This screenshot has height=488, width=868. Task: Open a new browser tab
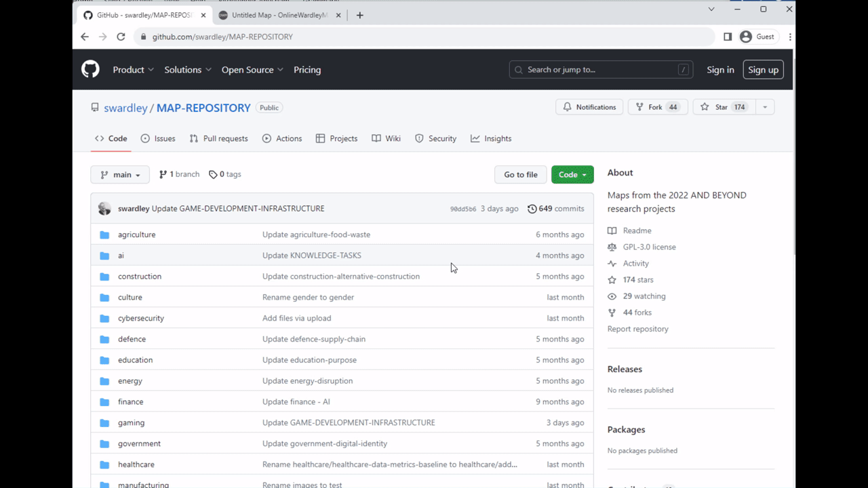[360, 15]
